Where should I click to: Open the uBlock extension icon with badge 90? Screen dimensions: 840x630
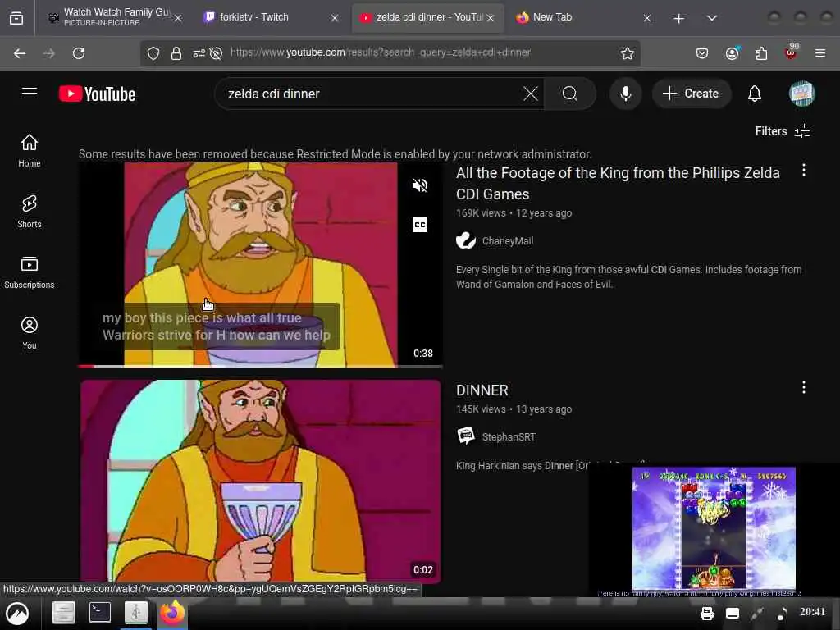(791, 52)
